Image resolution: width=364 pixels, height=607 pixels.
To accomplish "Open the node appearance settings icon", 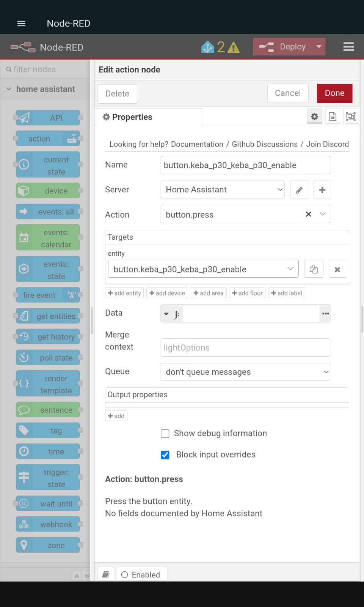I will coord(351,116).
